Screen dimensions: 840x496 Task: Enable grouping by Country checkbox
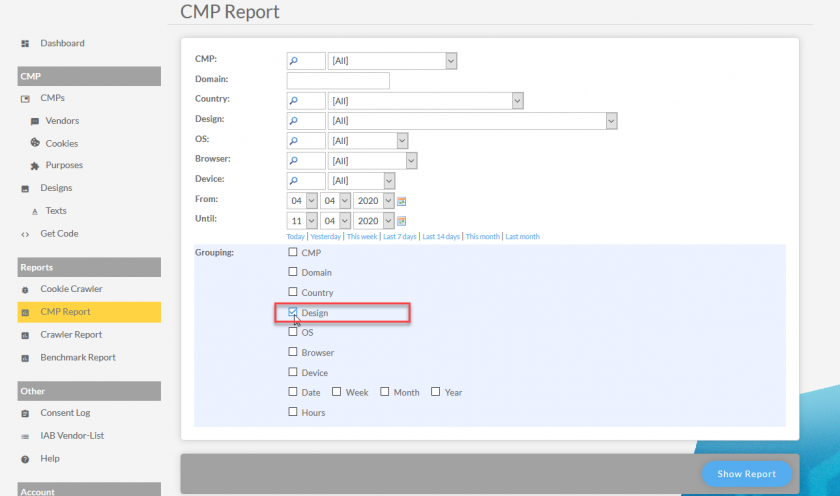[292, 291]
